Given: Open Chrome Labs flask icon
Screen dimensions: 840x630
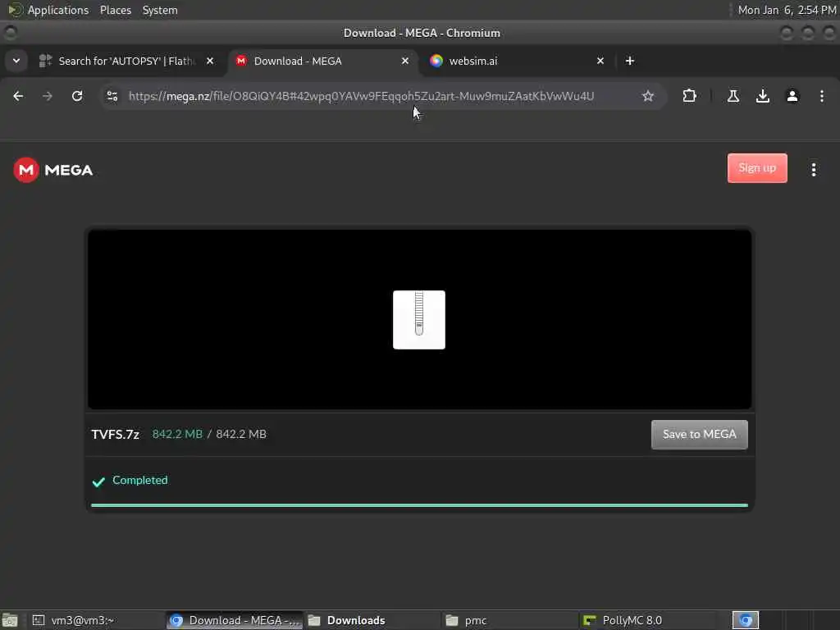Looking at the screenshot, I should click(x=733, y=96).
